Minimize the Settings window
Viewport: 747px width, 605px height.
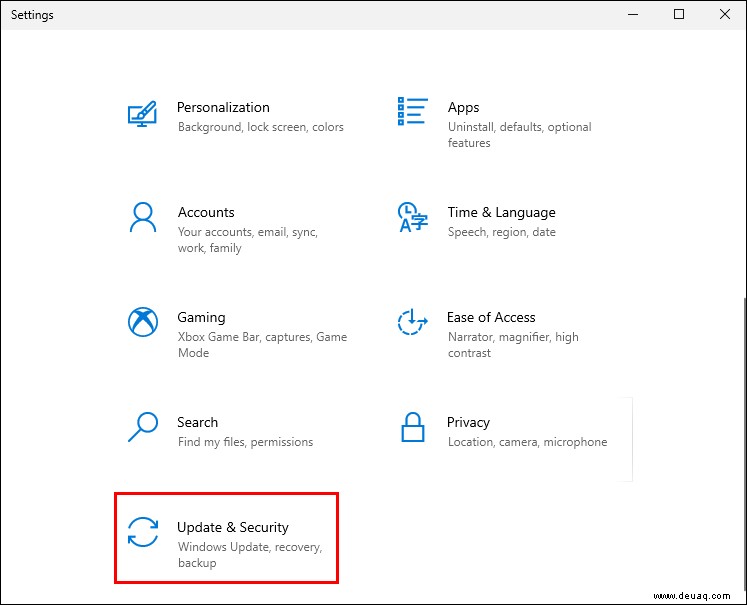(633, 14)
